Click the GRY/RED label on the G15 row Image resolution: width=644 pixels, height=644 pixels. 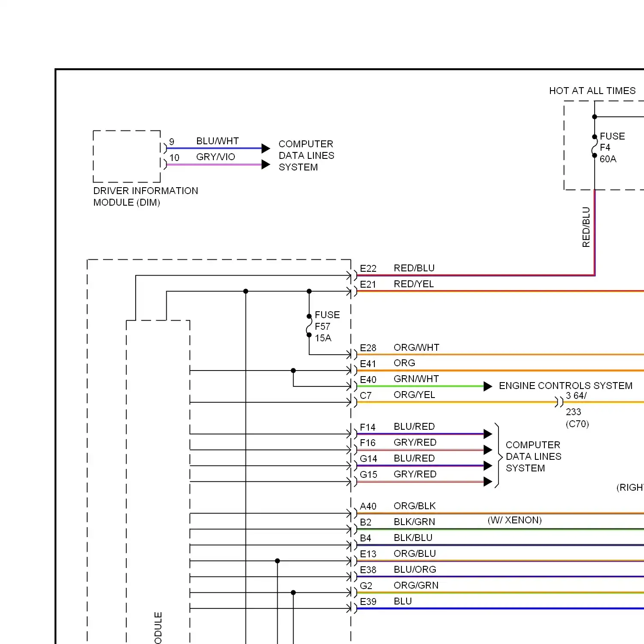point(415,474)
